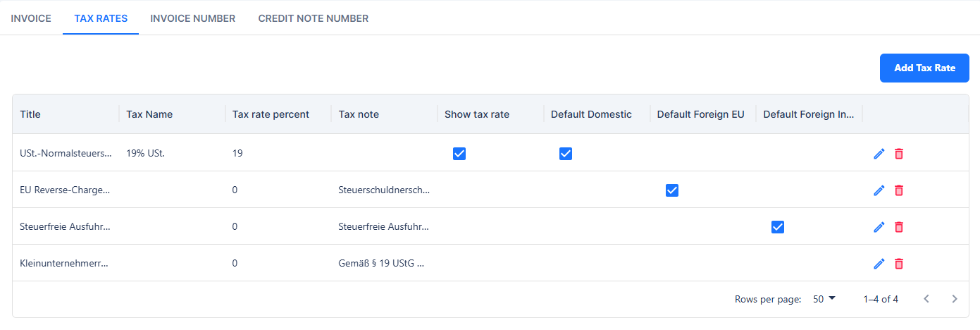Delete the Kleinunternehmer tax rate row
This screenshot has width=980, height=330.
point(898,264)
